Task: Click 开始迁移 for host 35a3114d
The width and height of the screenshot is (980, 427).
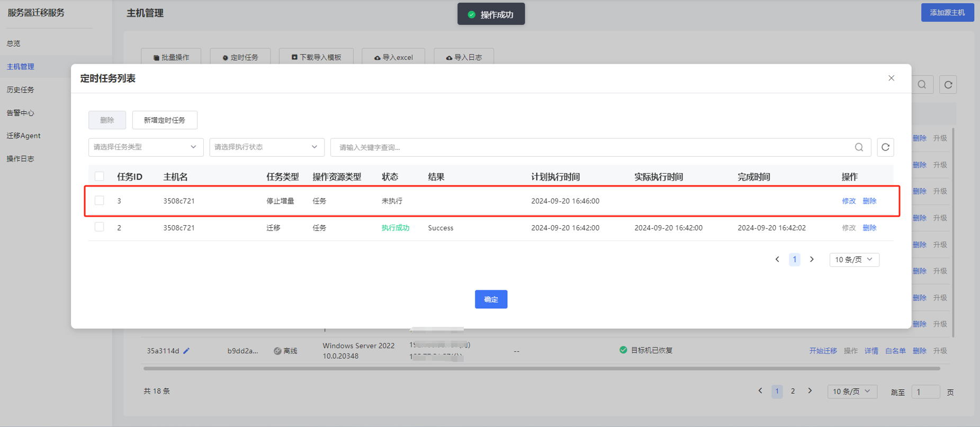Action: pyautogui.click(x=823, y=351)
